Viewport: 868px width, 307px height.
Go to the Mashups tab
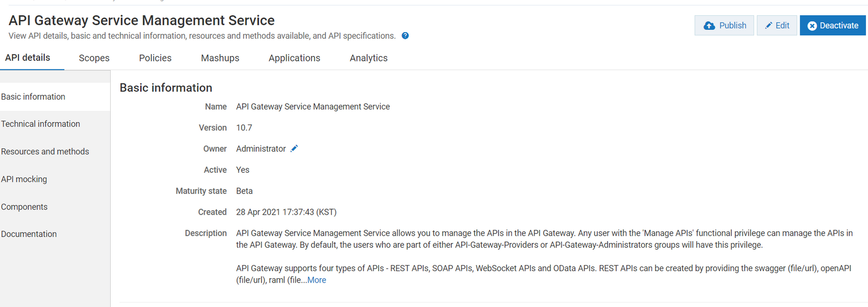220,58
